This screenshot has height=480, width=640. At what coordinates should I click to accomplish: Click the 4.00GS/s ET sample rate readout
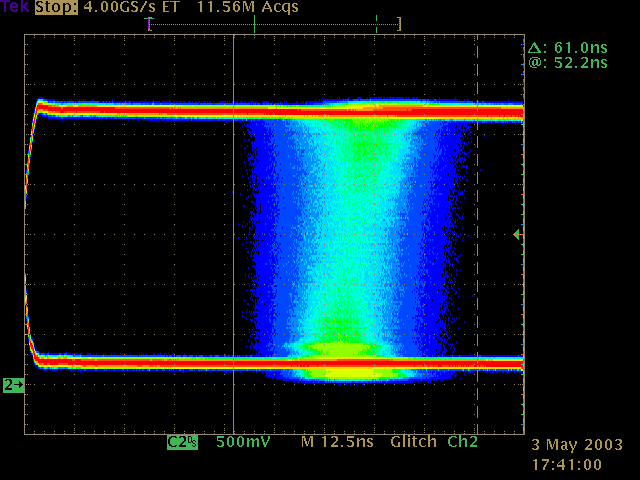pos(131,7)
